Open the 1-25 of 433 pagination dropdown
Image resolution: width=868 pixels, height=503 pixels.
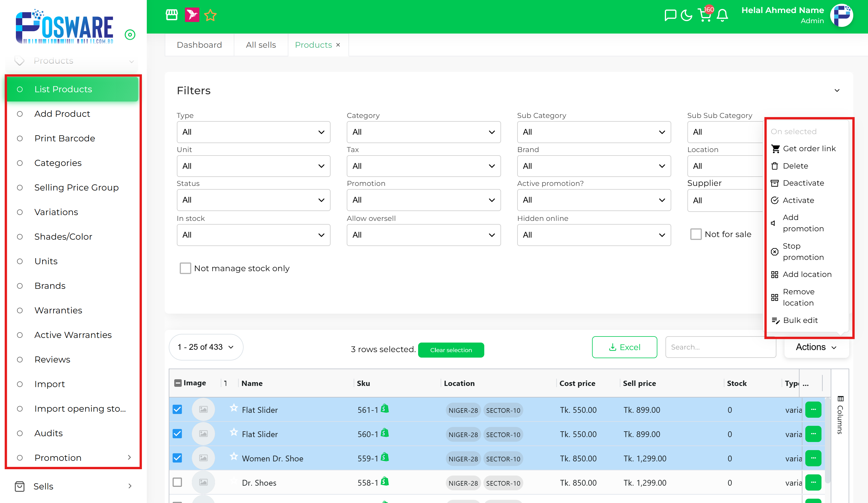[205, 347]
